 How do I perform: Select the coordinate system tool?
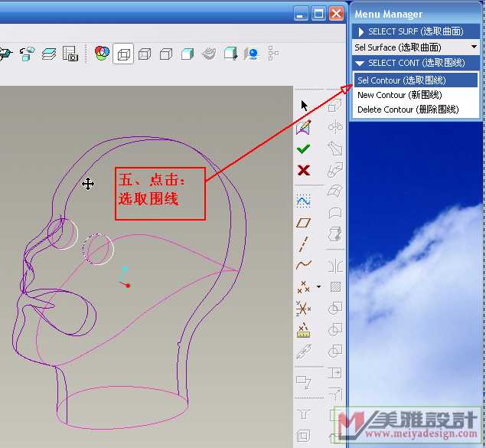[x=303, y=309]
